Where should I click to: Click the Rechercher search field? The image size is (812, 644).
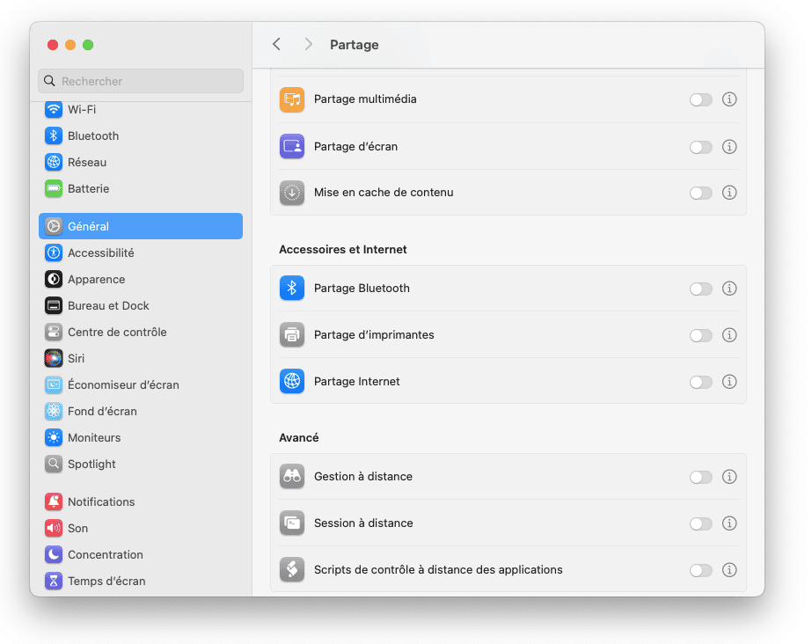click(141, 81)
